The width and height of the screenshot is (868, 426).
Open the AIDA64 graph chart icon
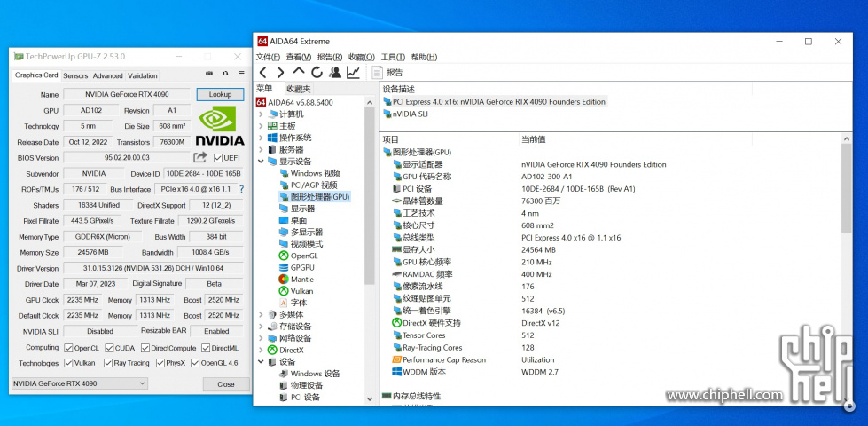353,72
